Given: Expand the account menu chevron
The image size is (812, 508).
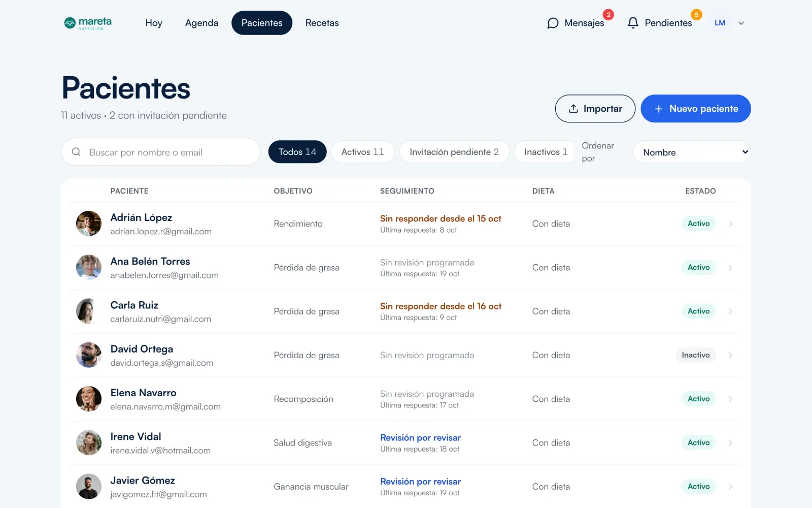Looking at the screenshot, I should pos(741,23).
